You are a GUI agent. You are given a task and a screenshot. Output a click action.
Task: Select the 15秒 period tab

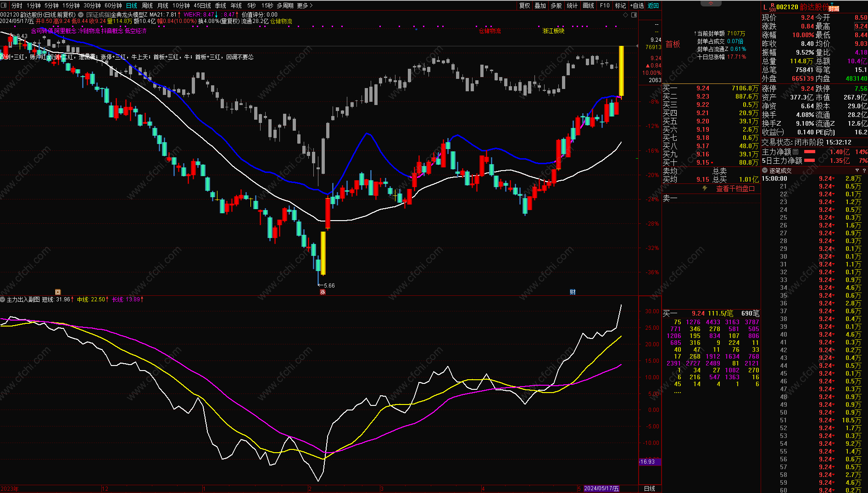(x=267, y=6)
